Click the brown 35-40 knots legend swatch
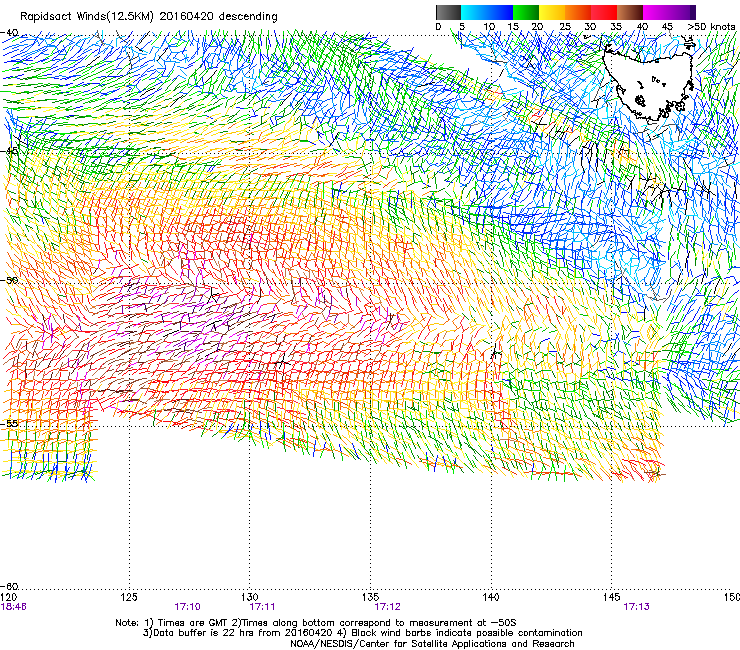740x650 pixels. tap(630, 12)
